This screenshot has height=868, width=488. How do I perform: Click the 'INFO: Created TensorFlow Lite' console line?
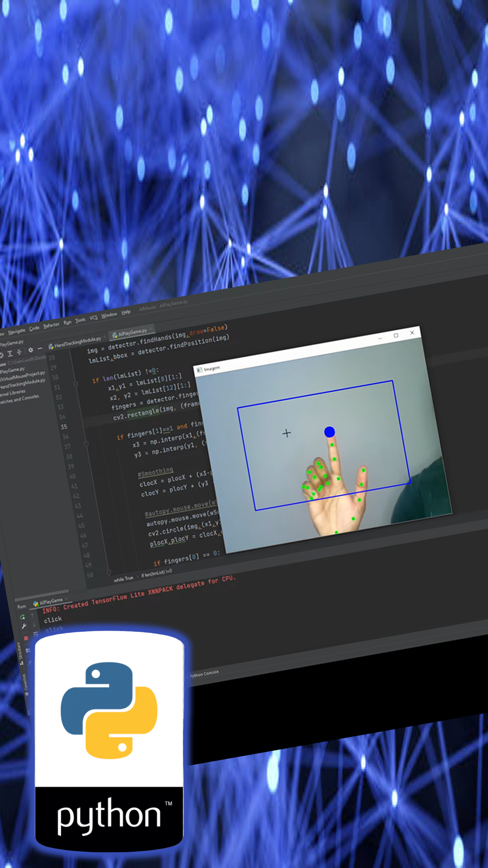click(x=139, y=594)
